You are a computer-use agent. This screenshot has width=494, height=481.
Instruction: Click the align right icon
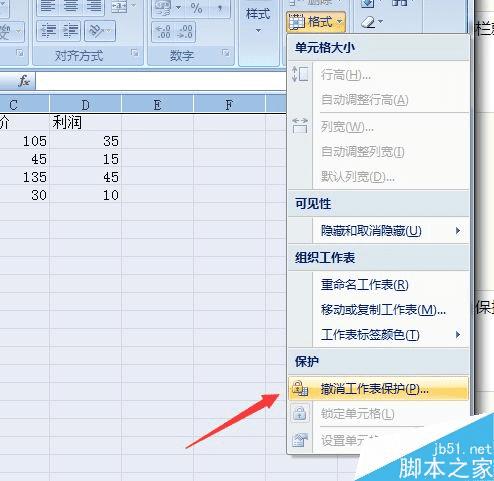pyautogui.click(x=94, y=6)
